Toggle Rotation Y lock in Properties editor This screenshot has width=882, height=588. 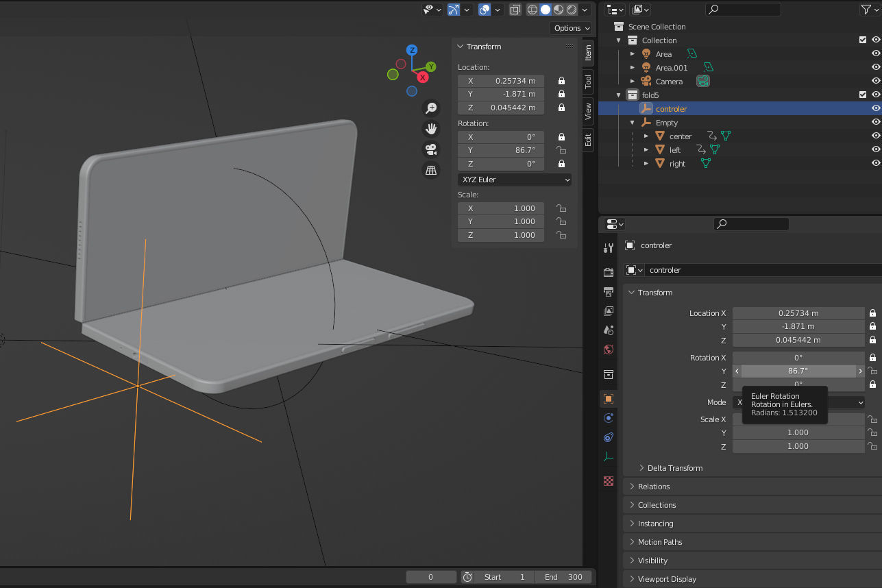872,371
